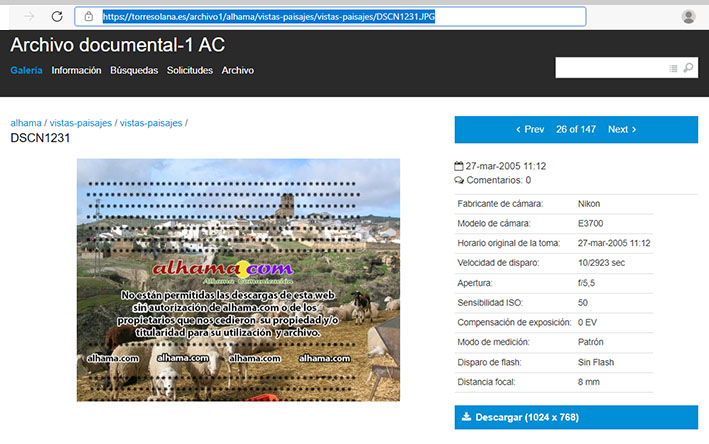The image size is (709, 444).
Task: Open the Información menu item
Action: (x=76, y=70)
